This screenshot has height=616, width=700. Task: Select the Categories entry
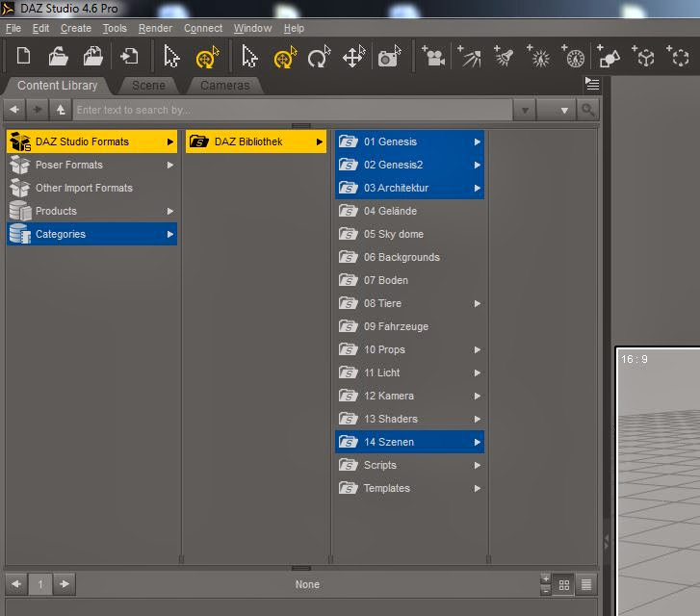[x=92, y=234]
